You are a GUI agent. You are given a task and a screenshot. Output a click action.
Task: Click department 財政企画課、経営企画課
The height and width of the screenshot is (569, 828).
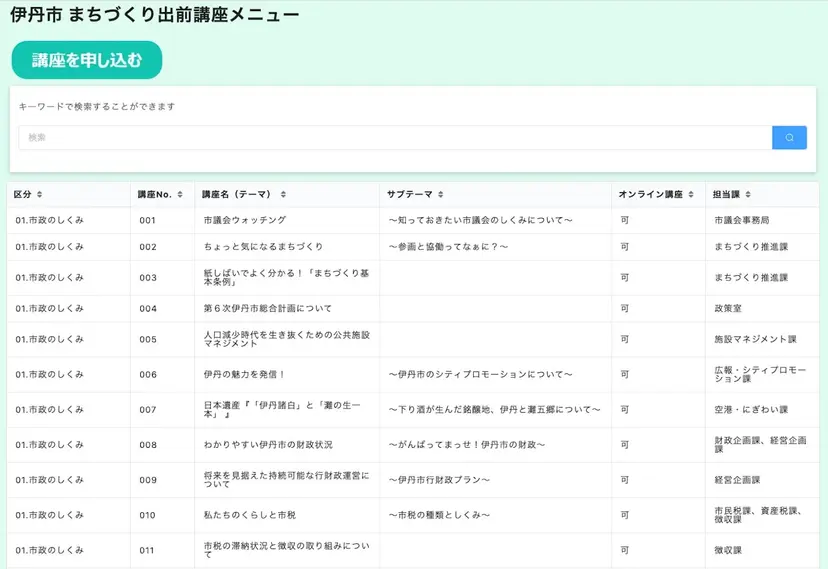(760, 445)
